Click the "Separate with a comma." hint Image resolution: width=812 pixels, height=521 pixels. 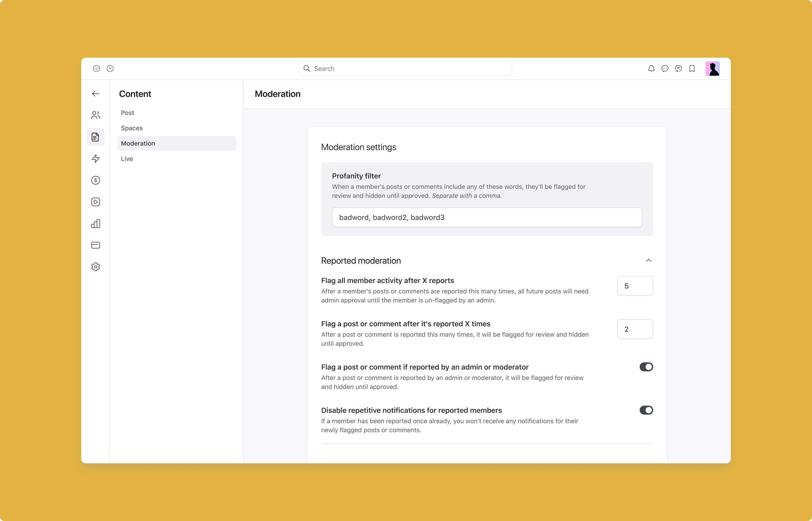467,196
